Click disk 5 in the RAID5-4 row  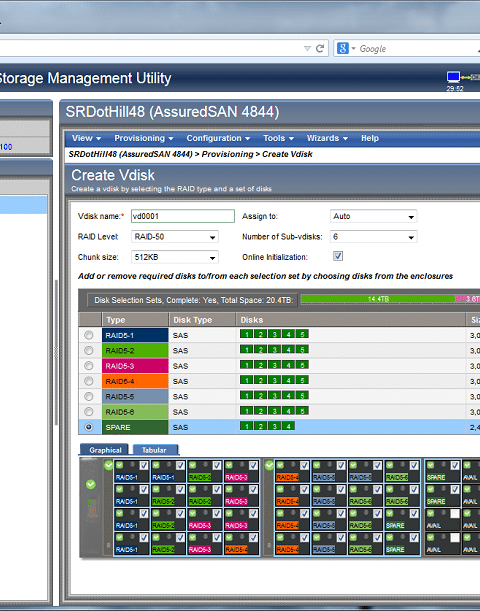click(x=302, y=380)
